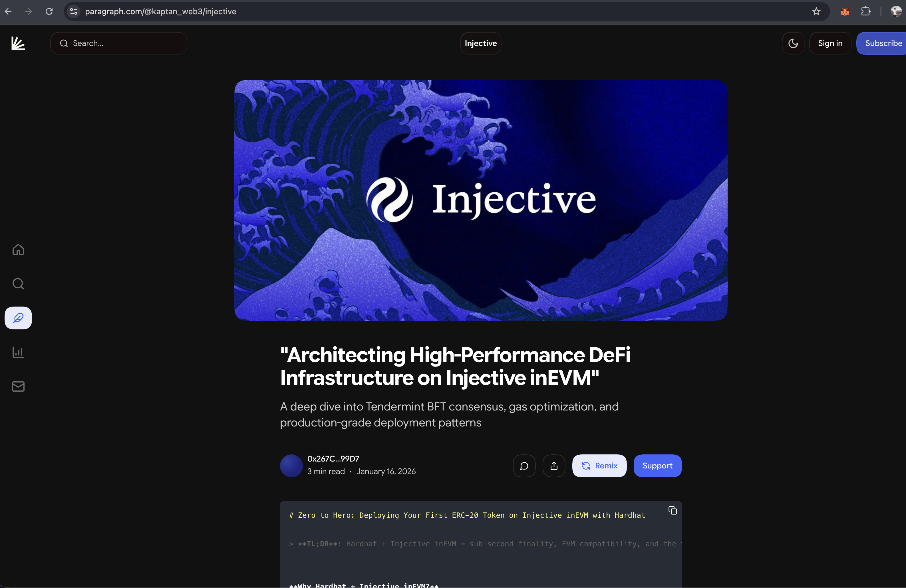Bookmark page with the star icon
The image size is (906, 588).
(816, 11)
